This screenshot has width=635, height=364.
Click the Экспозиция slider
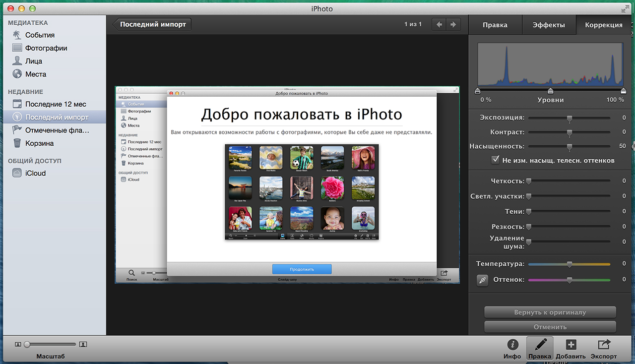(570, 118)
